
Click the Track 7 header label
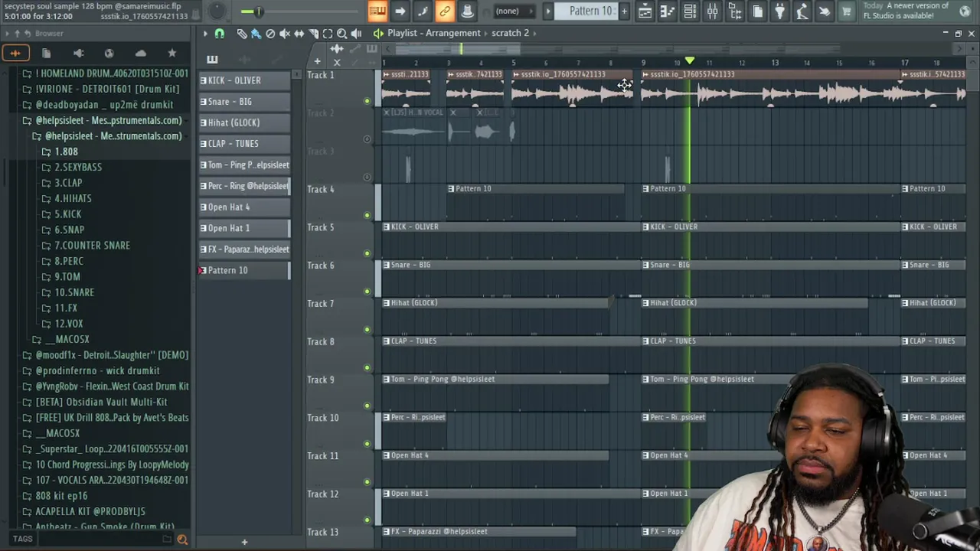point(321,304)
